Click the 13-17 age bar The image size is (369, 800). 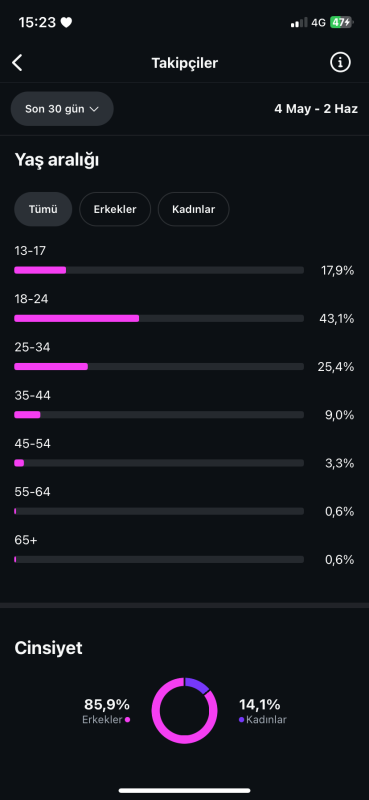pos(159,270)
